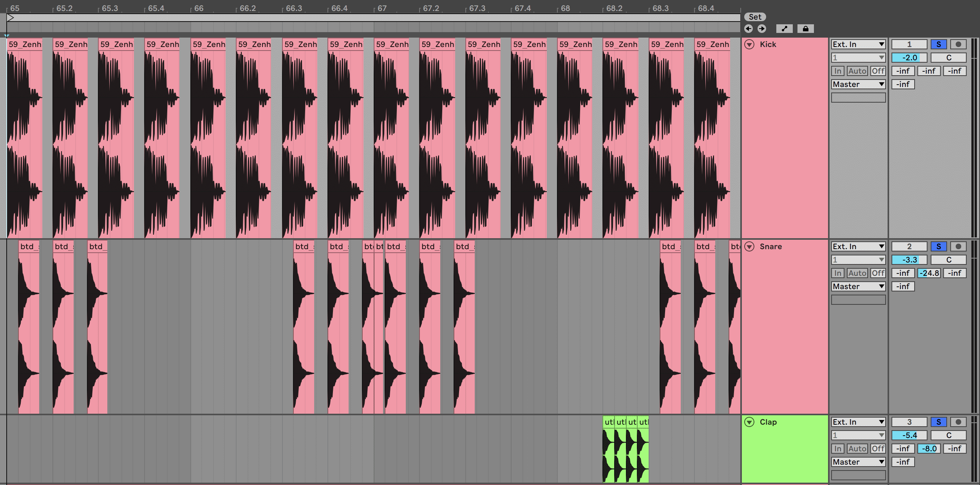This screenshot has width=980, height=485.
Task: Click Snare send value -24.8
Action: pyautogui.click(x=929, y=273)
